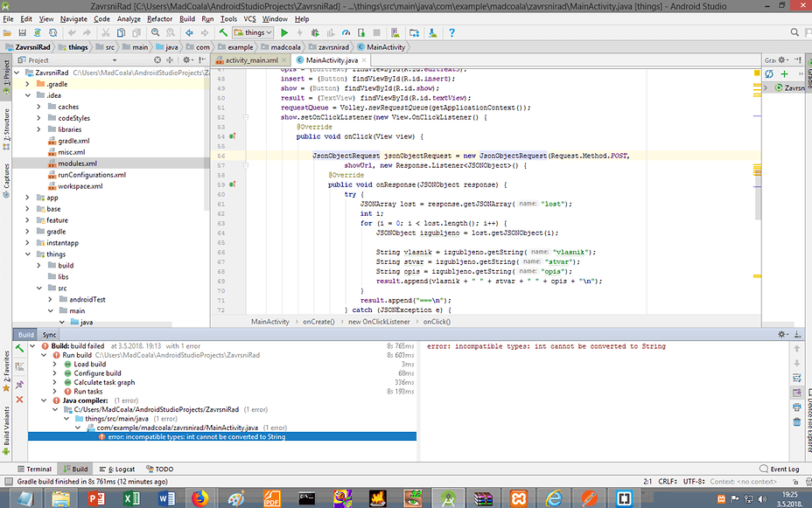The width and height of the screenshot is (812, 508).
Task: Click the Save All toolbar icon
Action: (x=22, y=32)
